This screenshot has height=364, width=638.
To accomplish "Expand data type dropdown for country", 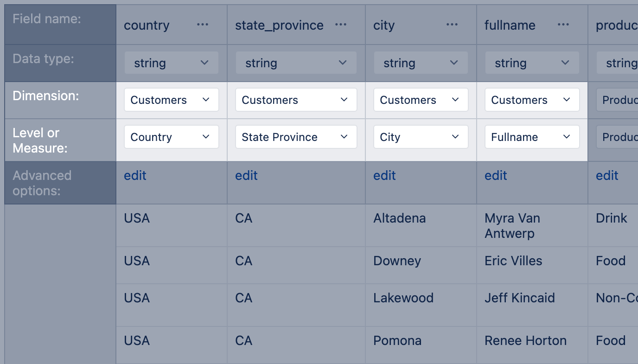I will point(171,63).
